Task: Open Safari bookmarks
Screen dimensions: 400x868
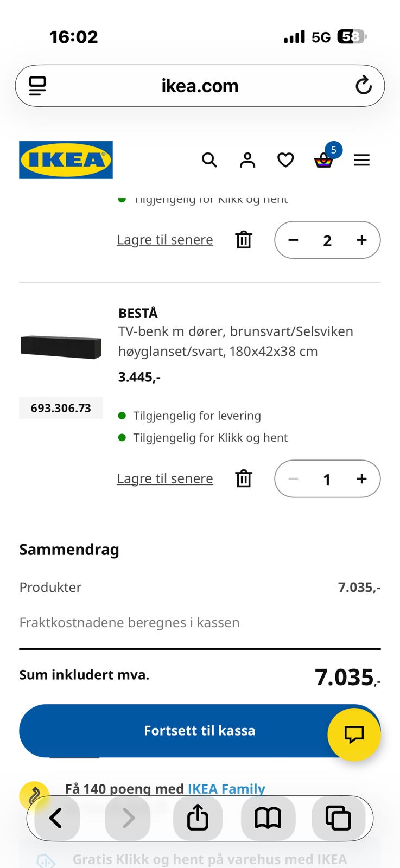Action: click(268, 818)
